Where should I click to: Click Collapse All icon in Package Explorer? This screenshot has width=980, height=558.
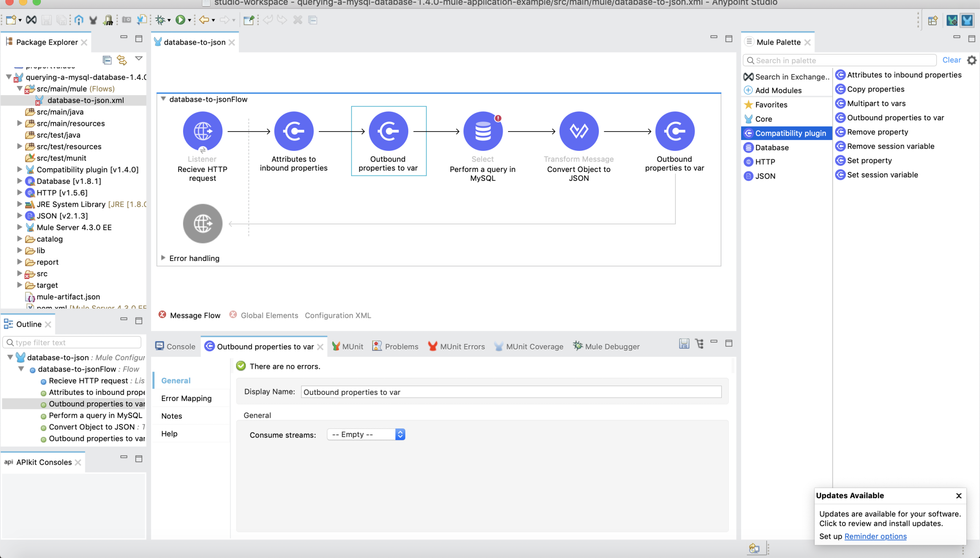pyautogui.click(x=107, y=60)
